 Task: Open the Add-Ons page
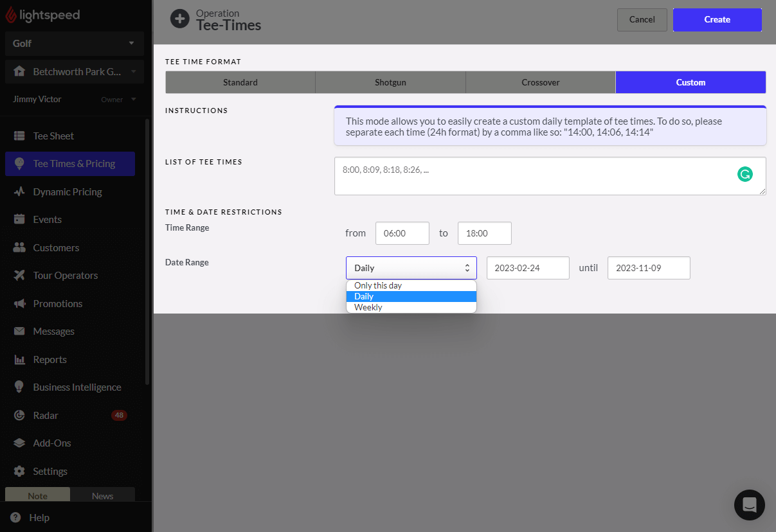coord(70,443)
